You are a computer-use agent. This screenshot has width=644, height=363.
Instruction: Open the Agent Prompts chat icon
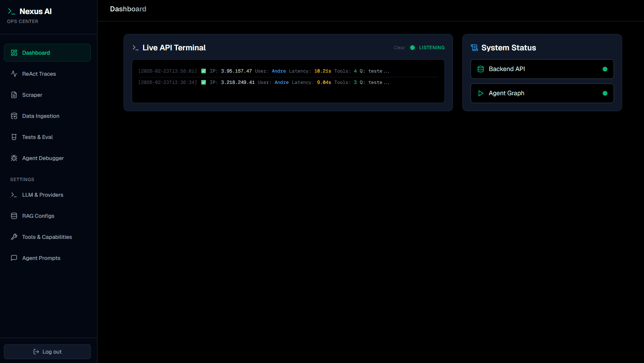click(14, 258)
